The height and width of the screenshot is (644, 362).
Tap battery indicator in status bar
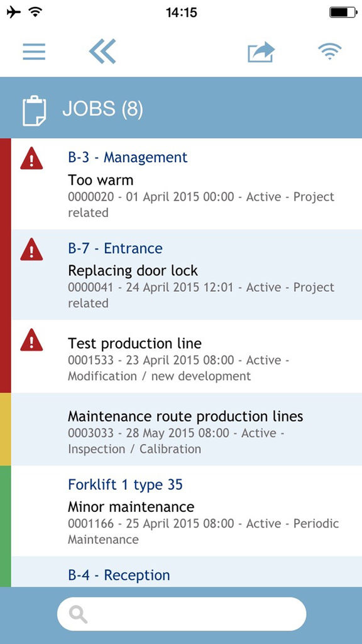tap(343, 13)
